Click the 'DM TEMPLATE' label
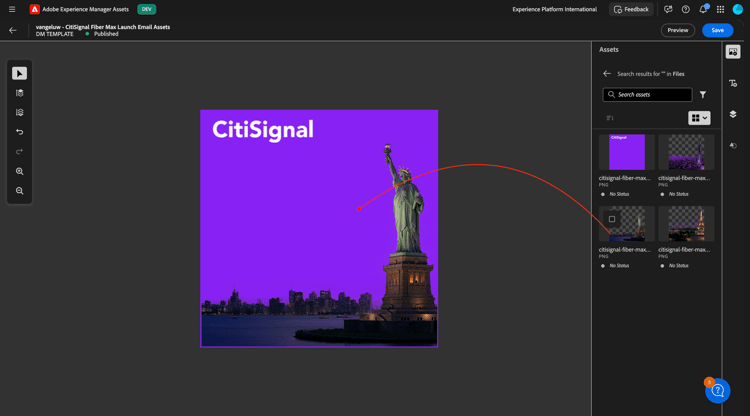The width and height of the screenshot is (750, 416). pos(55,34)
